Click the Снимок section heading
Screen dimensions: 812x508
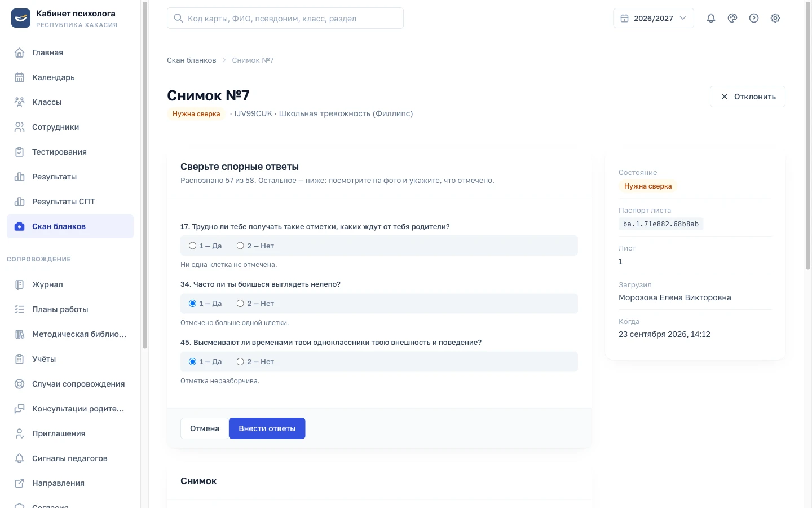coord(198,481)
